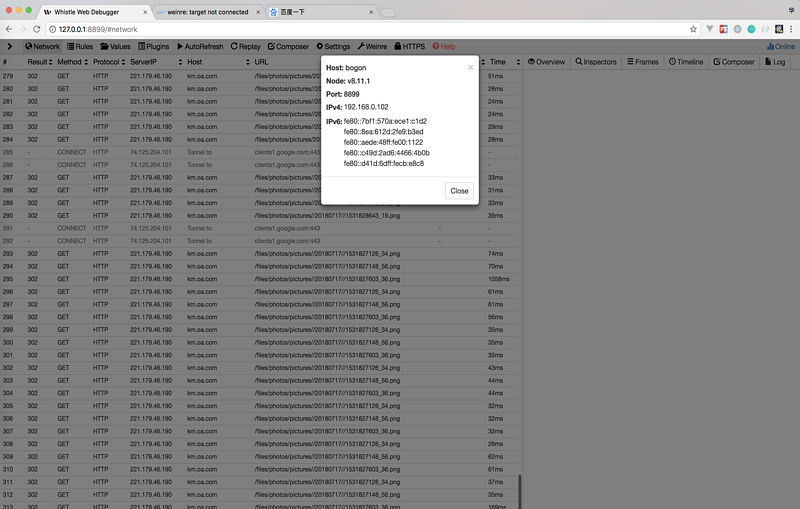The height and width of the screenshot is (509, 800).
Task: Click the teal circle extension icon
Action: (x=751, y=29)
